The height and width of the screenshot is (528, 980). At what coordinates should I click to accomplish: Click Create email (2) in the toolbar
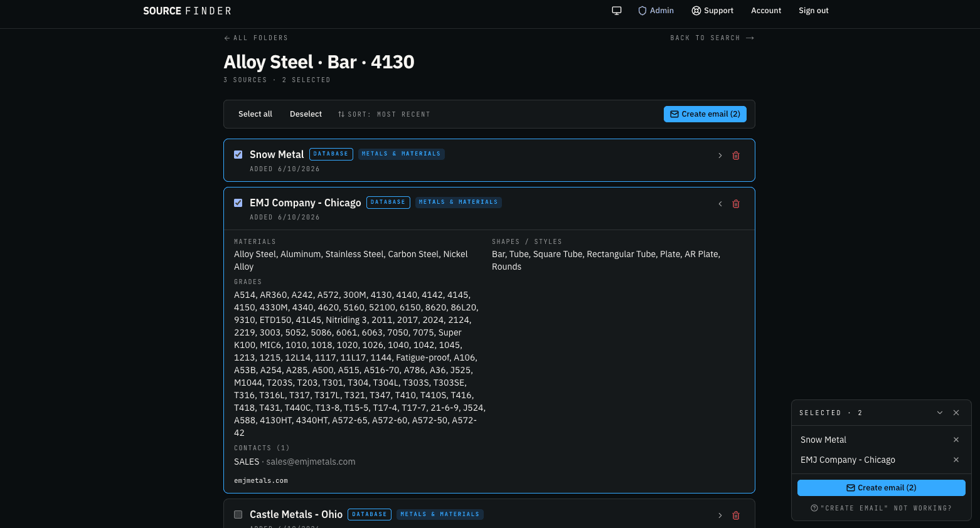point(705,114)
